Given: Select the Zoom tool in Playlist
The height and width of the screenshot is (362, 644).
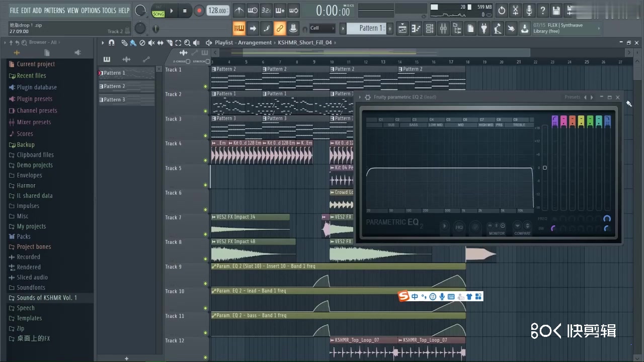Looking at the screenshot, I should coord(187,43).
